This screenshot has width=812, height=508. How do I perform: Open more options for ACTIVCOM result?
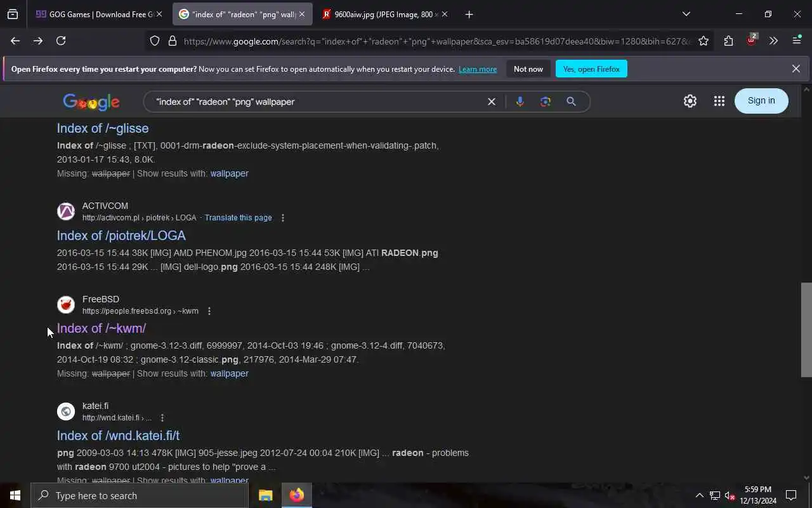point(283,218)
